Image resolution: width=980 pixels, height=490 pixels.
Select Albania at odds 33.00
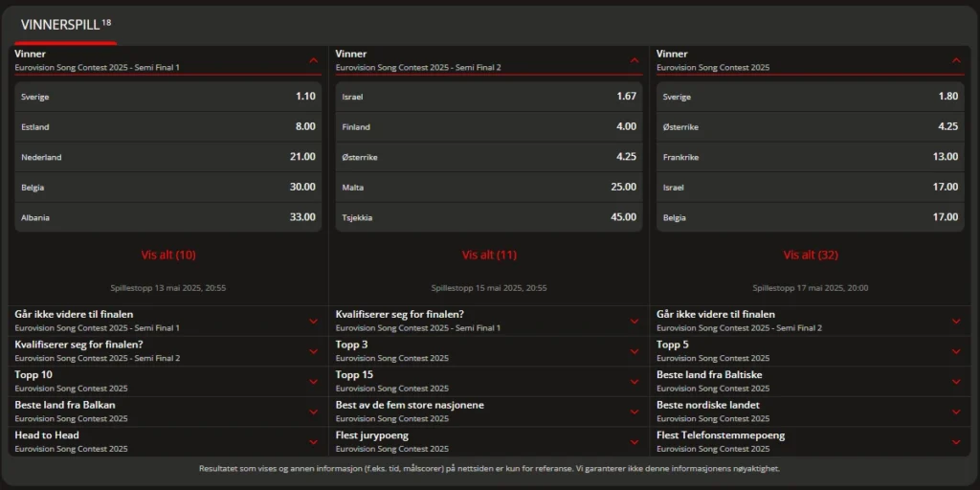click(x=168, y=217)
